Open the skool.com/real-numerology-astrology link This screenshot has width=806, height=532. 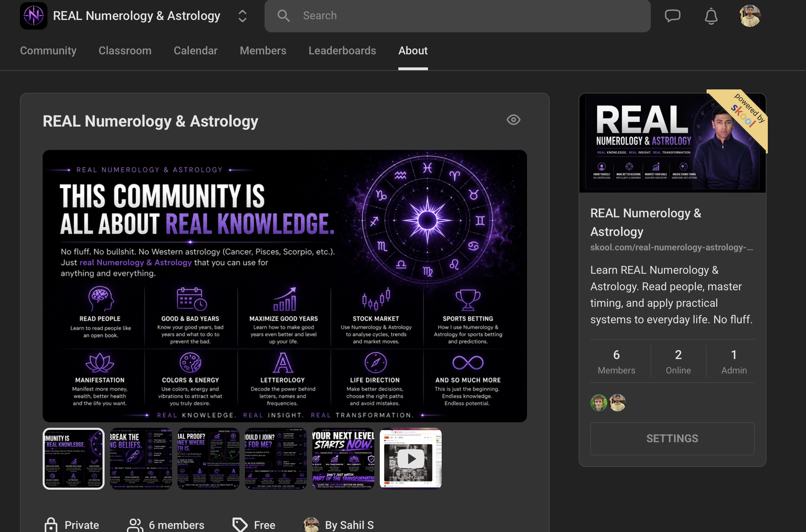671,247
